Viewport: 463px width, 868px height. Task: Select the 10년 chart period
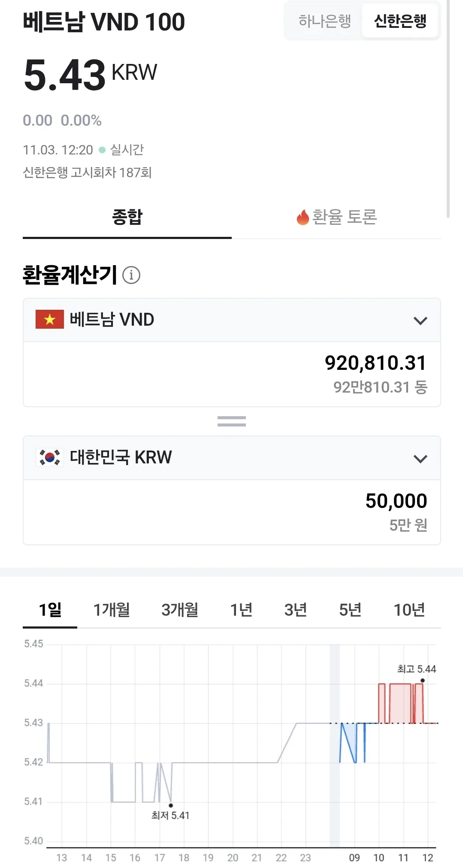[409, 610]
